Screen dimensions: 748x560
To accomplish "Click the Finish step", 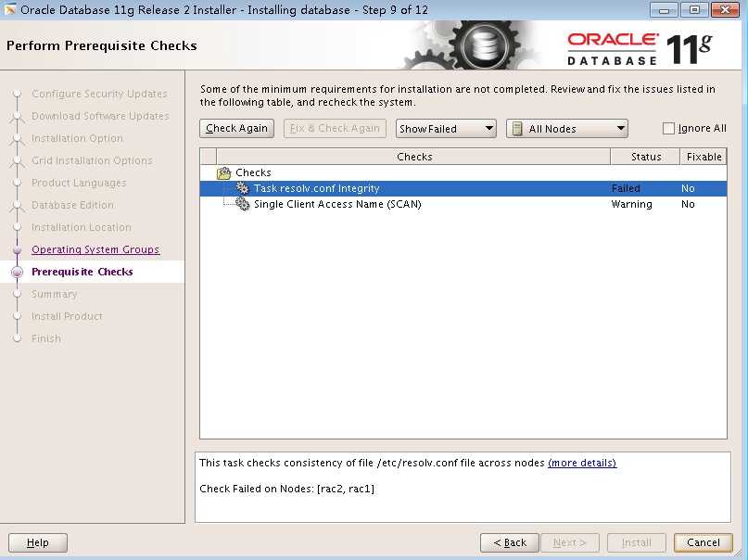I will [45, 338].
